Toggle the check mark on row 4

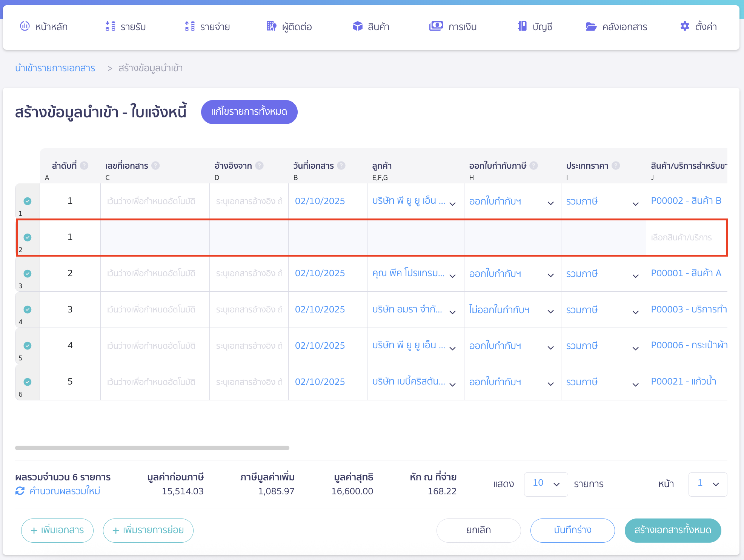[28, 309]
